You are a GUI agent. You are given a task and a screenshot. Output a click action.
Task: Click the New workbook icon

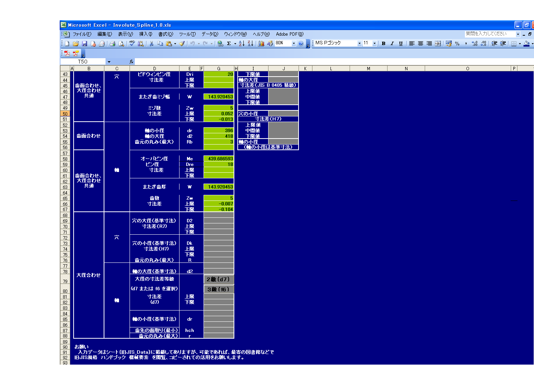click(x=67, y=44)
